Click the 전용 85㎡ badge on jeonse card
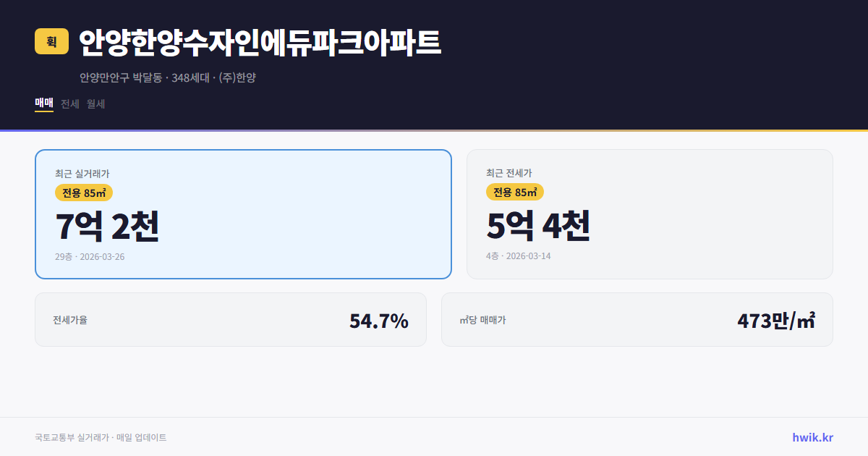The height and width of the screenshot is (456, 868). [515, 193]
